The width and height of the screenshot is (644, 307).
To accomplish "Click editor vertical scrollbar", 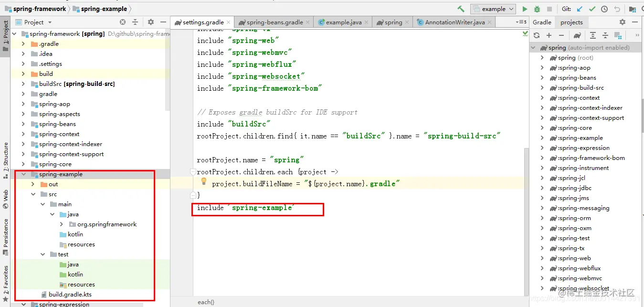I will pyautogui.click(x=527, y=222).
